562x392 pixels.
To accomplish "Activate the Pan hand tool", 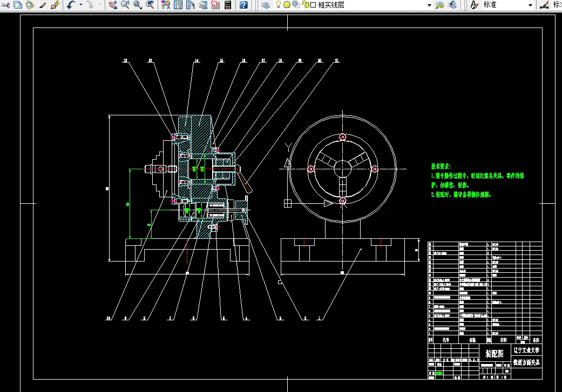I will [113, 5].
